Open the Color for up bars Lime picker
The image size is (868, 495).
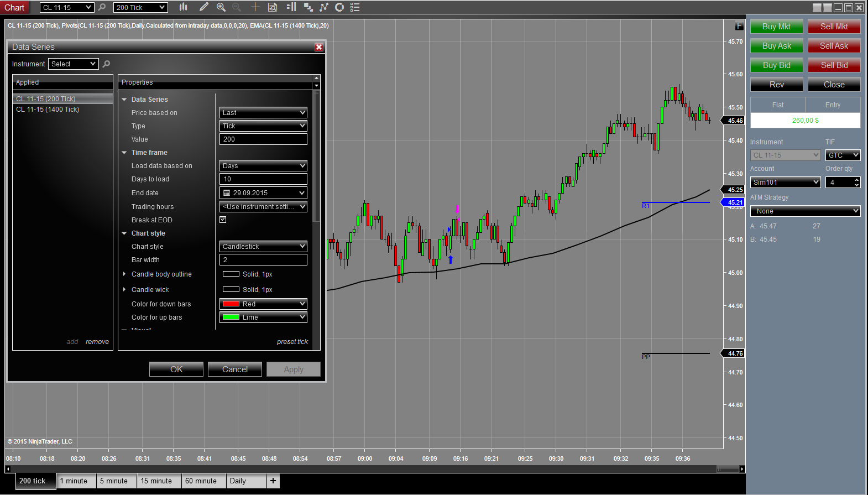point(263,317)
